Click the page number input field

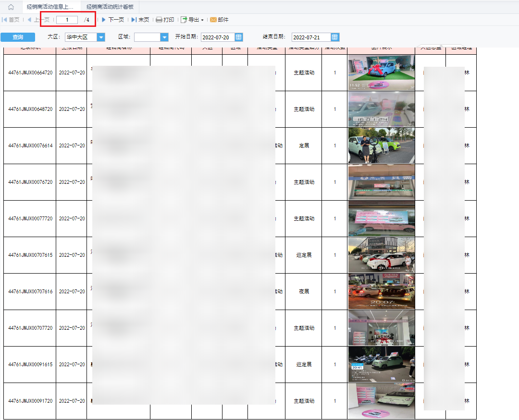pyautogui.click(x=67, y=20)
